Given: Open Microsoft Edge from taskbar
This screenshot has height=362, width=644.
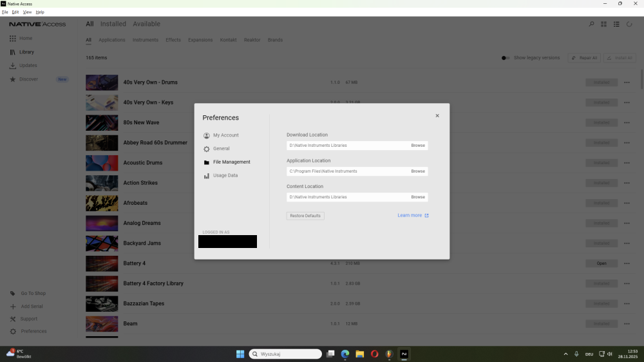Looking at the screenshot, I should [345, 354].
